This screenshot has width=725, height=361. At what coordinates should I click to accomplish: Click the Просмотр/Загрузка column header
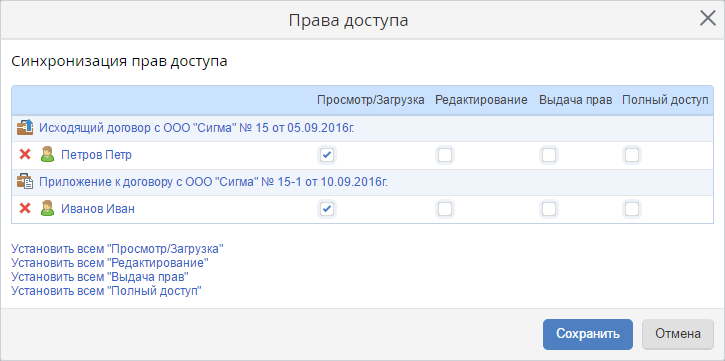[x=371, y=100]
